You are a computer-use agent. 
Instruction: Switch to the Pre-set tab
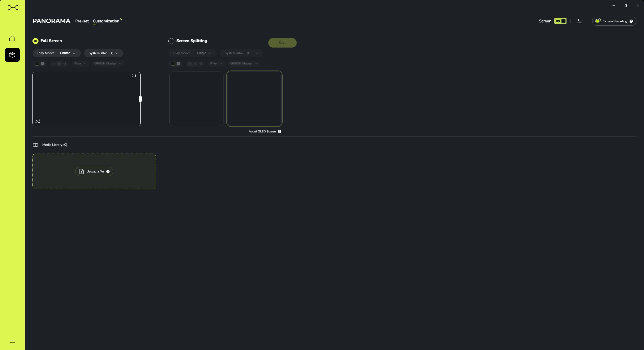tap(82, 21)
